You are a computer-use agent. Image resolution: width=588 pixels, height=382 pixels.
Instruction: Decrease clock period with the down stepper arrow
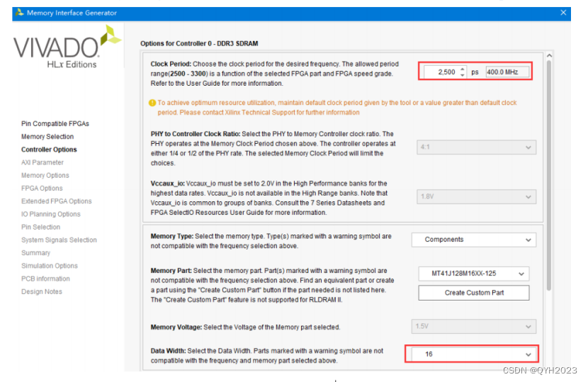click(463, 75)
